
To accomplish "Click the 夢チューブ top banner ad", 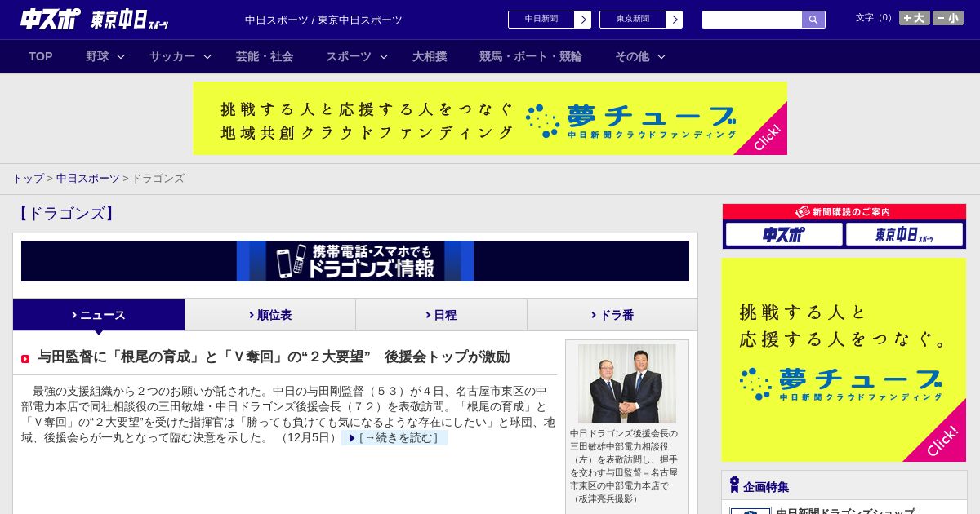I will pyautogui.click(x=490, y=118).
